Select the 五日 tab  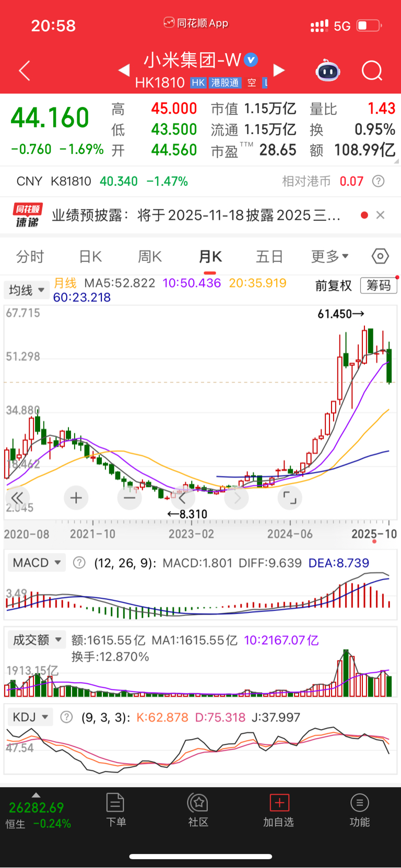[269, 257]
